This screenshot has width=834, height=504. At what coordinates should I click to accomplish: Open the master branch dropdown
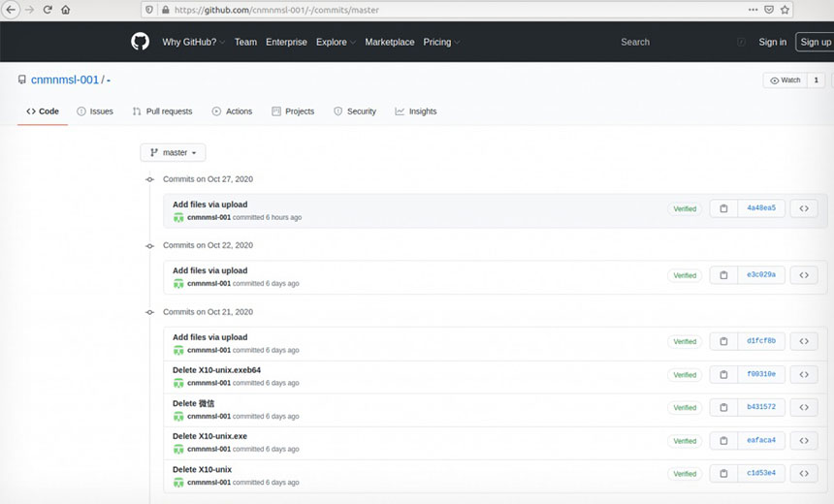click(x=173, y=152)
